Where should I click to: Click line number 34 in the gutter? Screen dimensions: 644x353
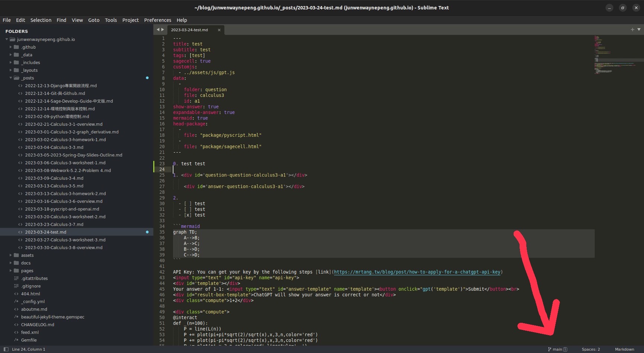click(162, 226)
